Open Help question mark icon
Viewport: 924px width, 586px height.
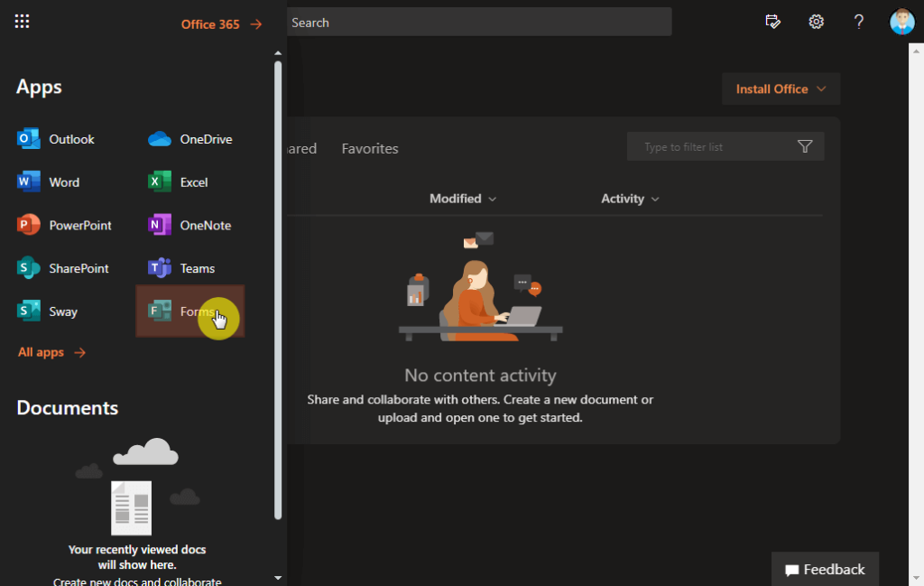[x=859, y=22]
